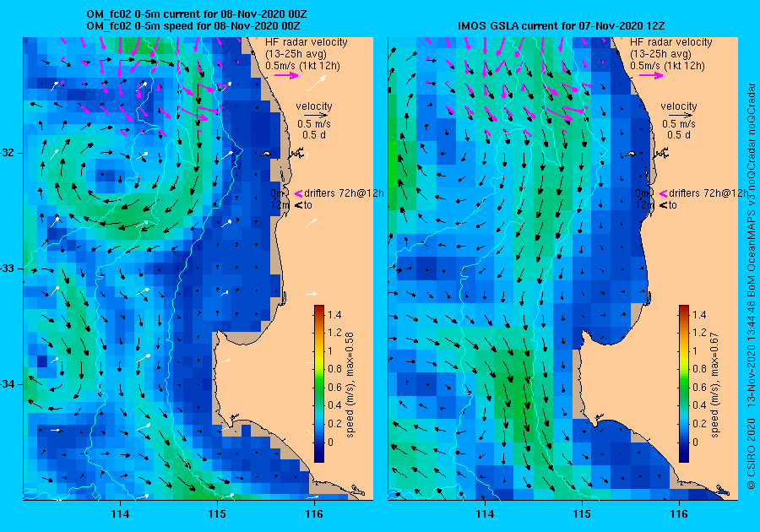
Task: Click 'HF radar velocity' label in right map
Action: [x=671, y=42]
